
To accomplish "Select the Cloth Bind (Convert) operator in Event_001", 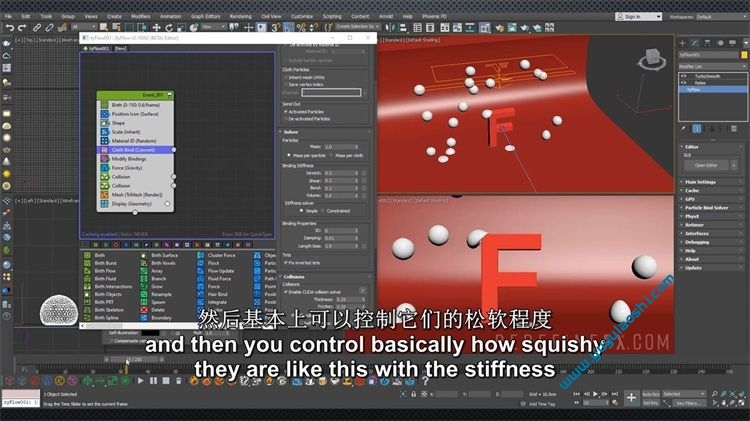I will click(135, 150).
